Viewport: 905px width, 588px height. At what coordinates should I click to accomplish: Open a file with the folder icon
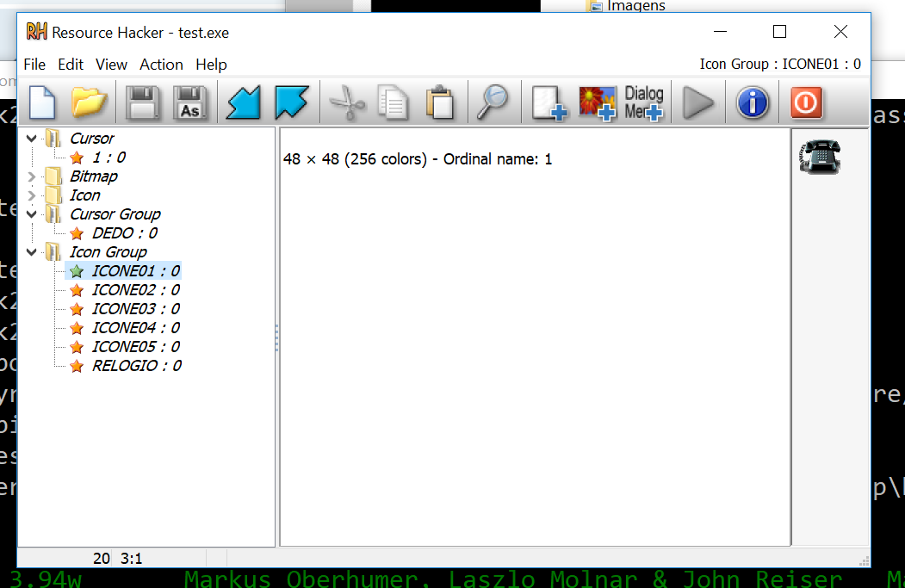89,102
